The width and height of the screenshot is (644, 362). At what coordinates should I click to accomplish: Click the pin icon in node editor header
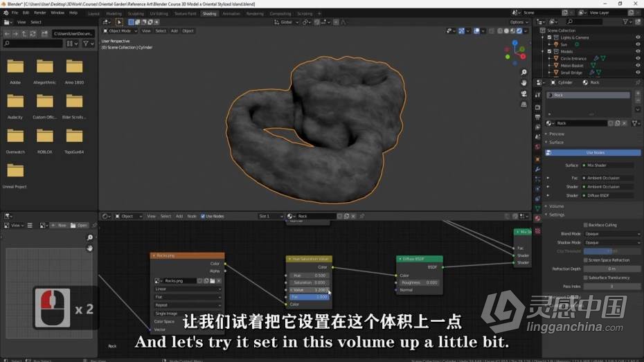362,216
